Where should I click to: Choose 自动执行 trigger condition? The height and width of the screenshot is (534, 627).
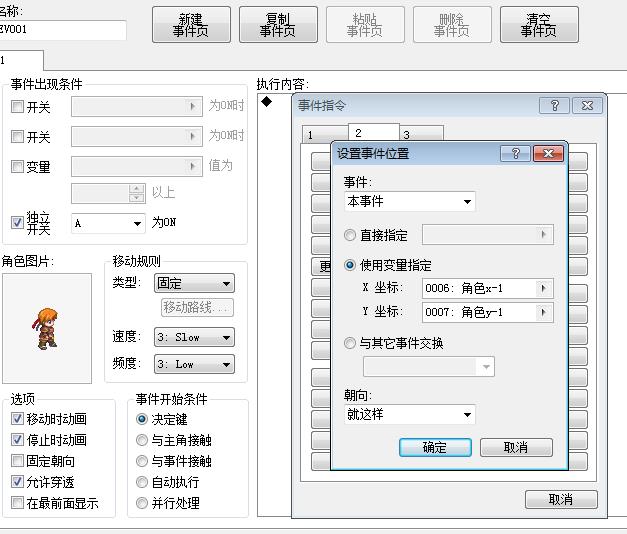tap(142, 482)
